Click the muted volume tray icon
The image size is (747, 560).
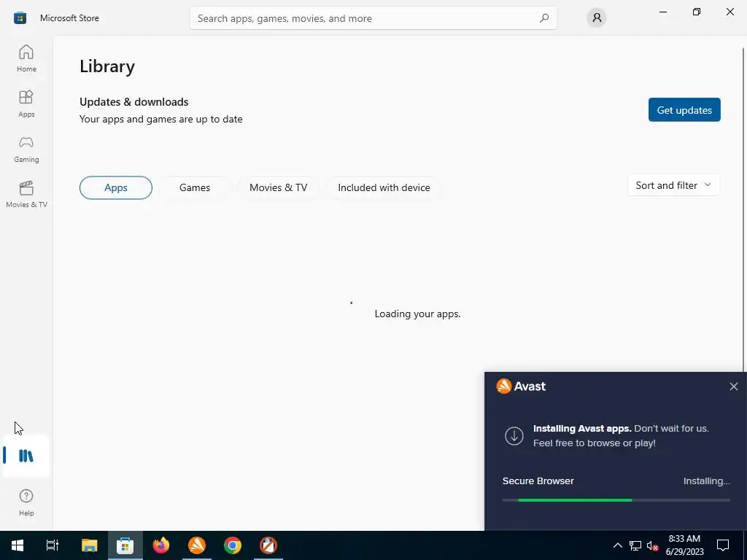[x=652, y=545]
